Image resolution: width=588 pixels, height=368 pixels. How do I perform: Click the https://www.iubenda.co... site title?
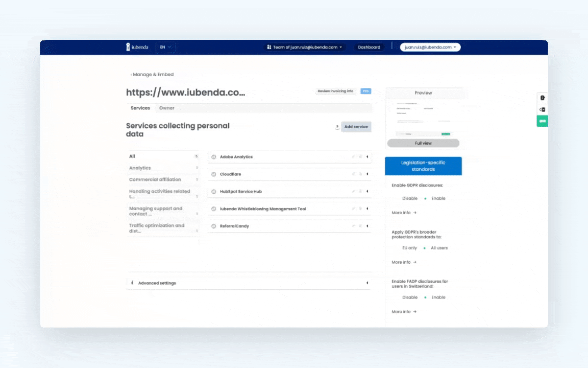pyautogui.click(x=185, y=93)
